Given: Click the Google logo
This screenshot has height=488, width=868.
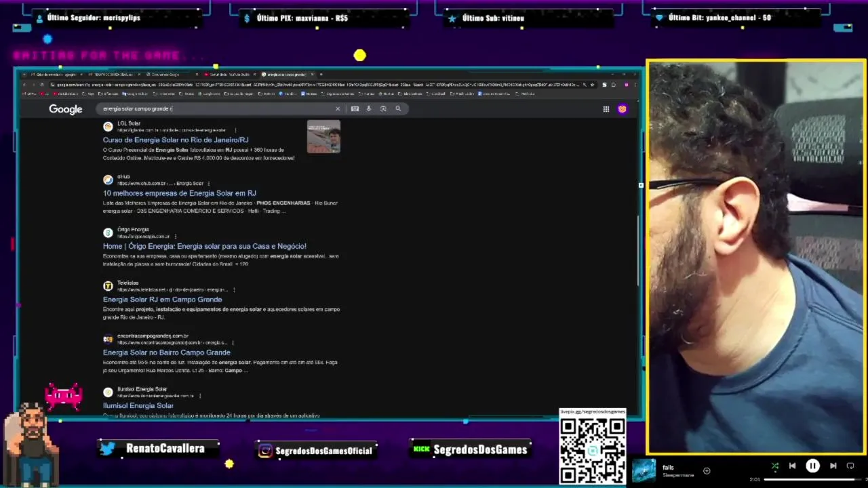Looking at the screenshot, I should (x=65, y=109).
